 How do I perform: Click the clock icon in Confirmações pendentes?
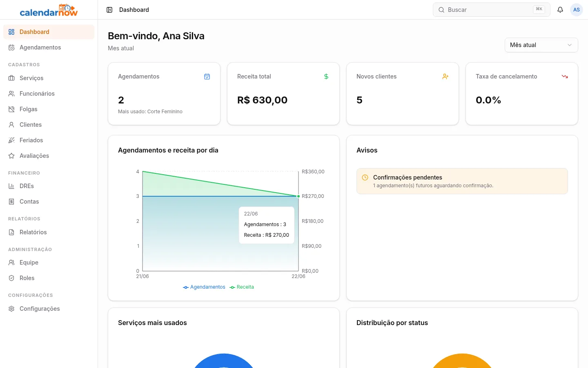pos(365,177)
